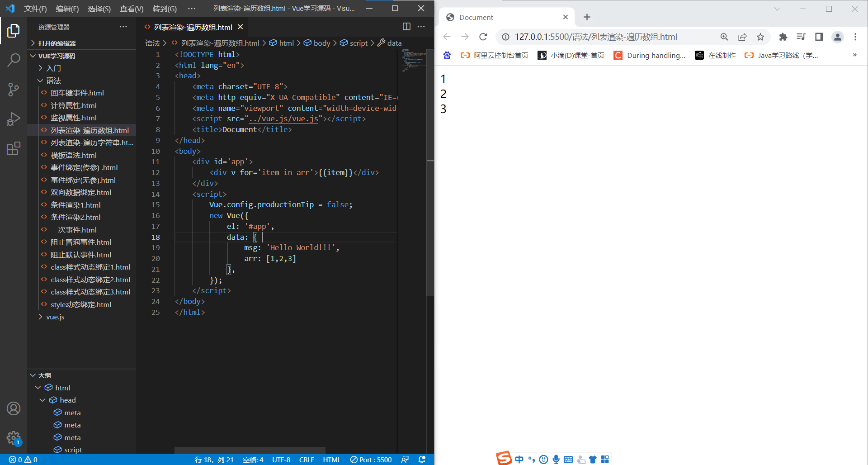The image size is (868, 465).
Task: Open Chrome zoom indicator in address bar
Action: [724, 37]
